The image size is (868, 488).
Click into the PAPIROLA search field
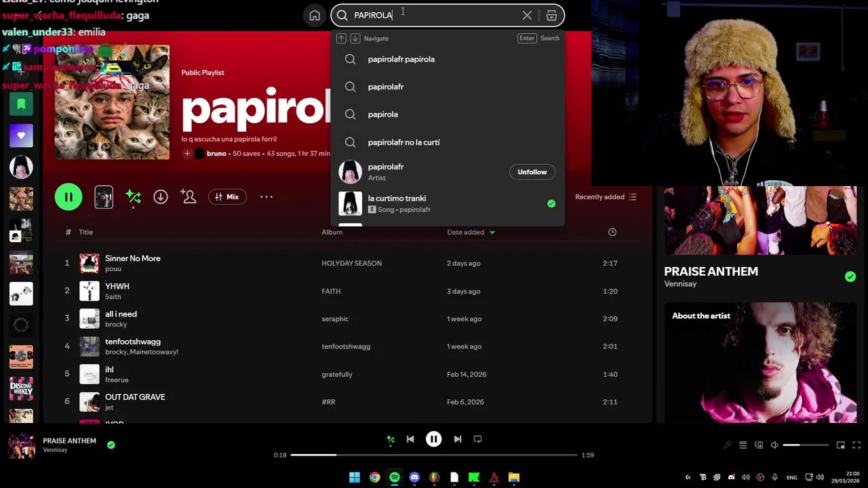[x=434, y=15]
